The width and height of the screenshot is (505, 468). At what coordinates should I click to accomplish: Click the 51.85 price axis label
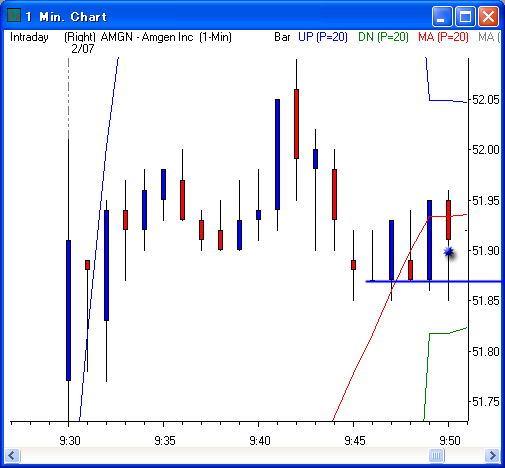[x=486, y=301]
